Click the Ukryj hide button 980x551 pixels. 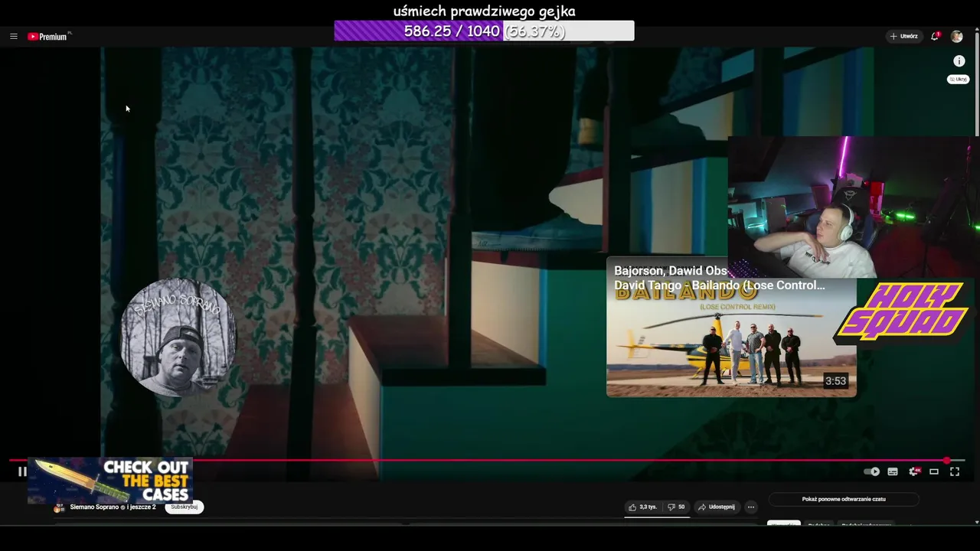pyautogui.click(x=959, y=79)
